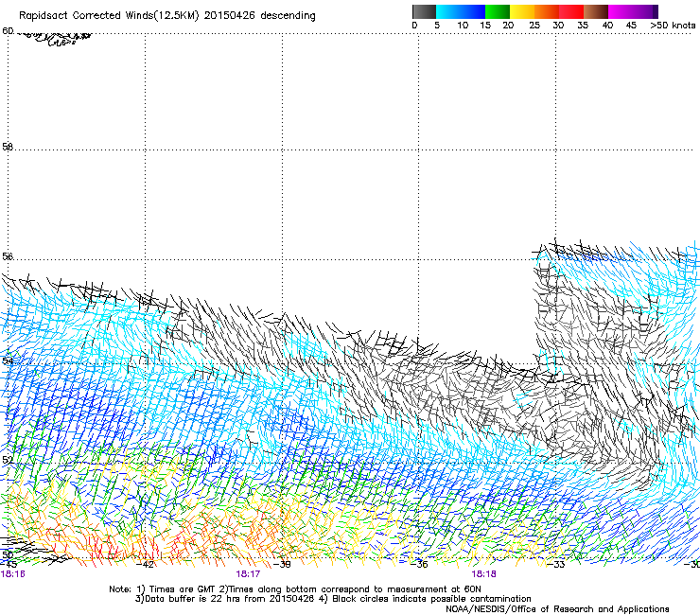Click the 18:17 swath time label
The image size is (700, 615).
(248, 574)
